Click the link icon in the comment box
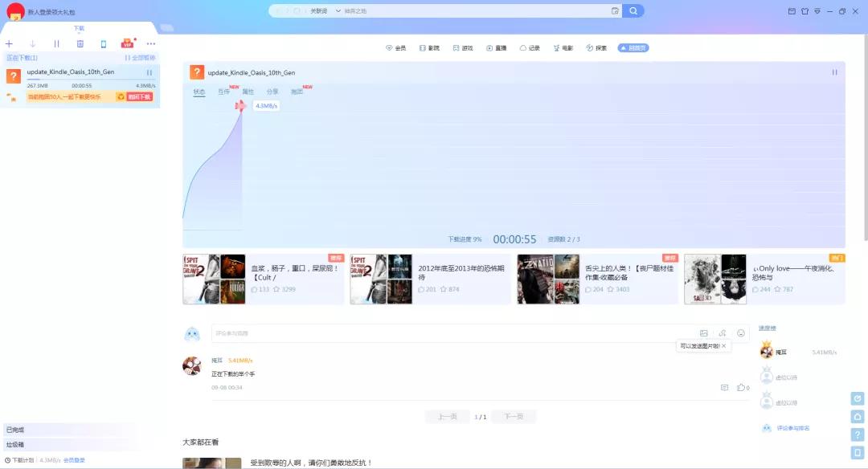This screenshot has width=868, height=469. [x=722, y=333]
